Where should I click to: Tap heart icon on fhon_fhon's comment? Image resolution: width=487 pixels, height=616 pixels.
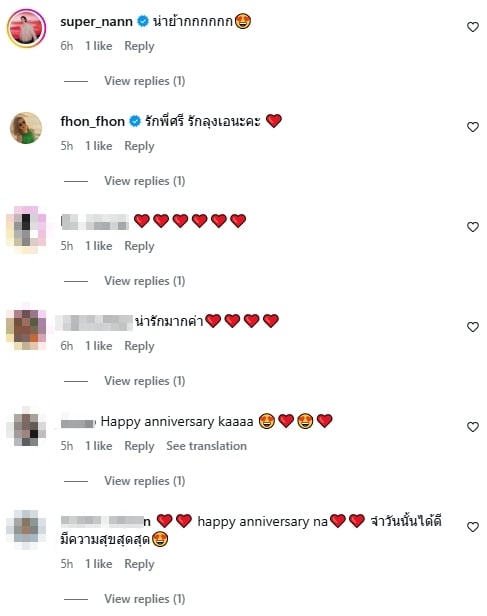pyautogui.click(x=473, y=127)
